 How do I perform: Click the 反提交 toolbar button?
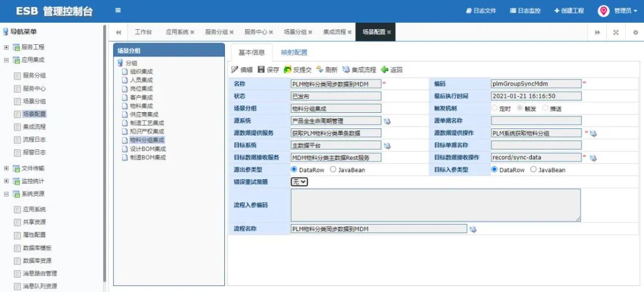coord(298,70)
